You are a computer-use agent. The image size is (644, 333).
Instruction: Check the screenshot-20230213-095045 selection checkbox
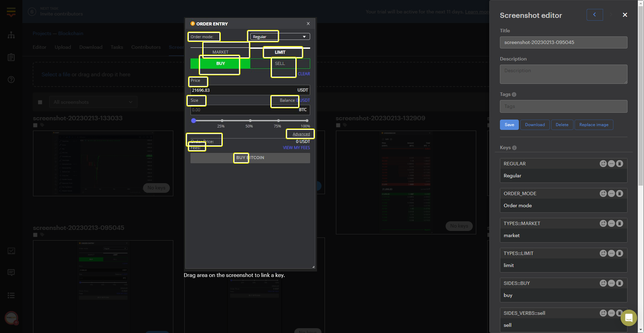[35, 235]
